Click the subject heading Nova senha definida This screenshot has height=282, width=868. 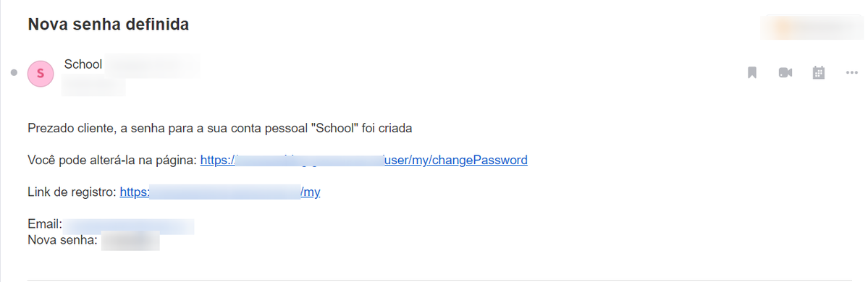109,25
